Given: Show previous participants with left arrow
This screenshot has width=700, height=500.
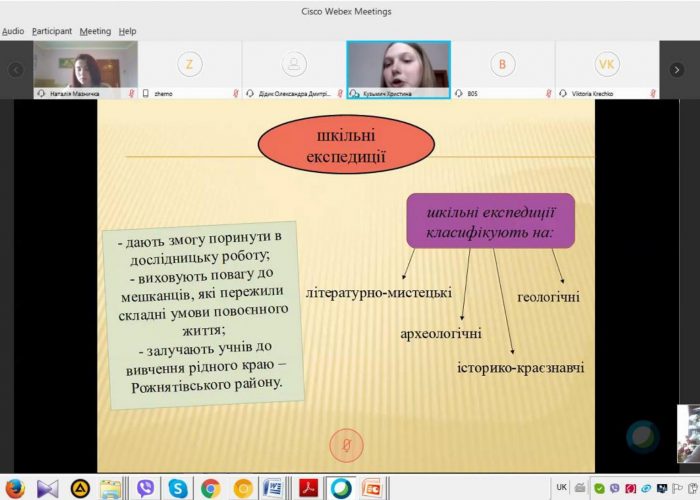Looking at the screenshot, I should [16, 70].
